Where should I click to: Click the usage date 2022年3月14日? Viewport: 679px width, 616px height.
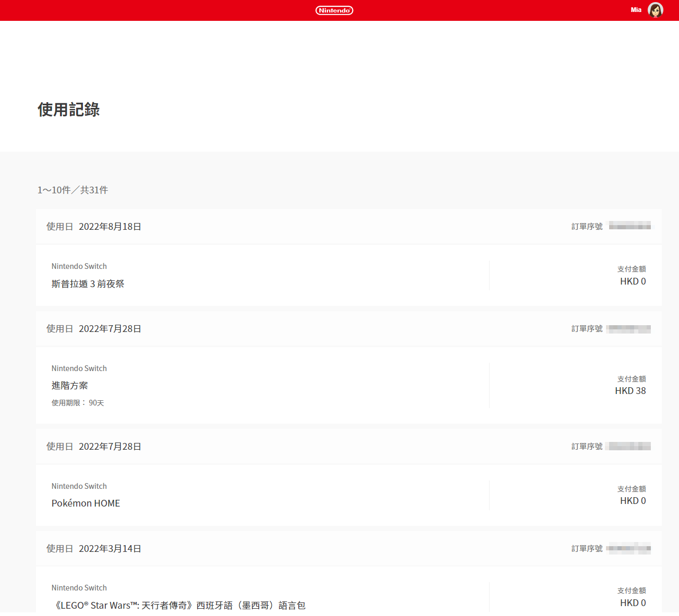110,549
